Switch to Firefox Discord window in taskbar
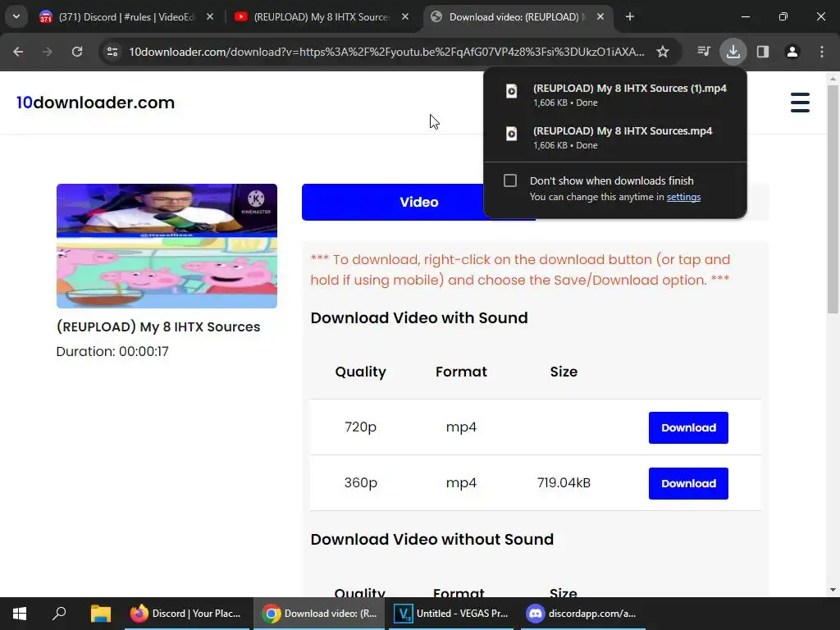 187,614
